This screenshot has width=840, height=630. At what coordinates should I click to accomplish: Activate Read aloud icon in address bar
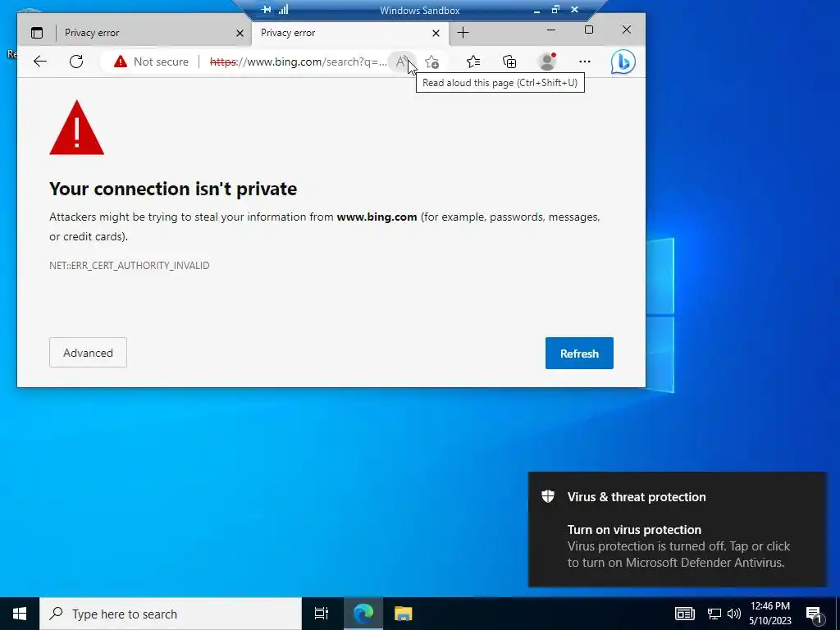(400, 62)
